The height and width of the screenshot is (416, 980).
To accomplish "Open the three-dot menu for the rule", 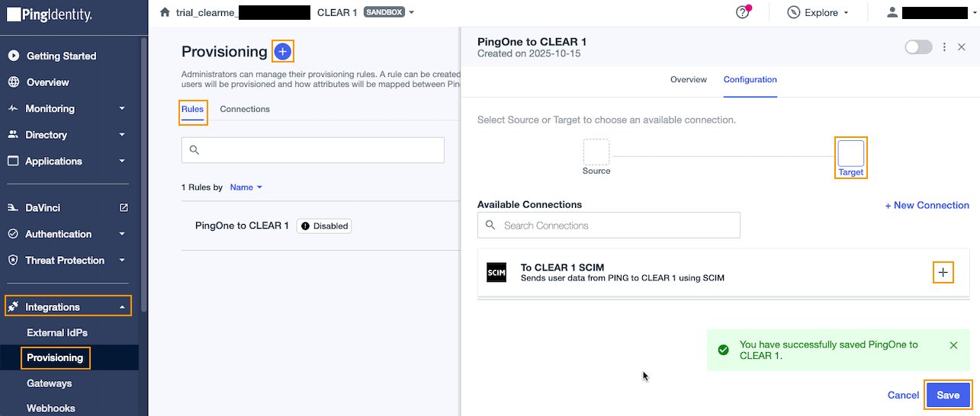I will point(944,47).
